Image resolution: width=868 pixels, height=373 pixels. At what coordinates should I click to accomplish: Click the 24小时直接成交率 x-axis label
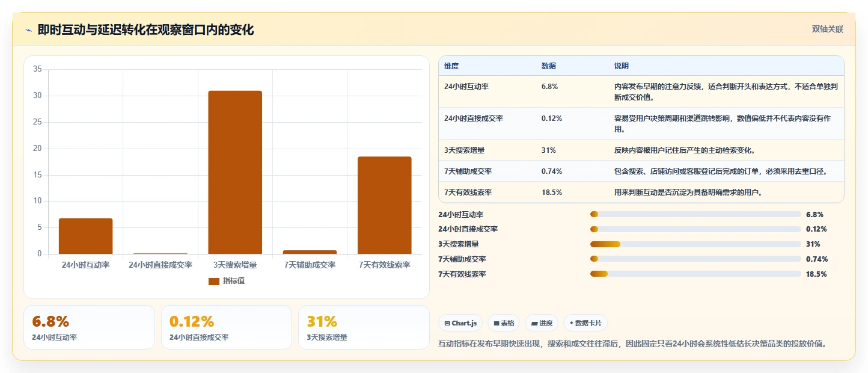(160, 265)
